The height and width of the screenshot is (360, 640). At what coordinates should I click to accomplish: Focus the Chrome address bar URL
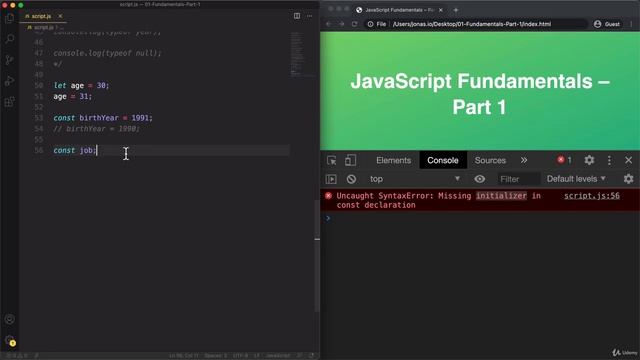(472, 24)
